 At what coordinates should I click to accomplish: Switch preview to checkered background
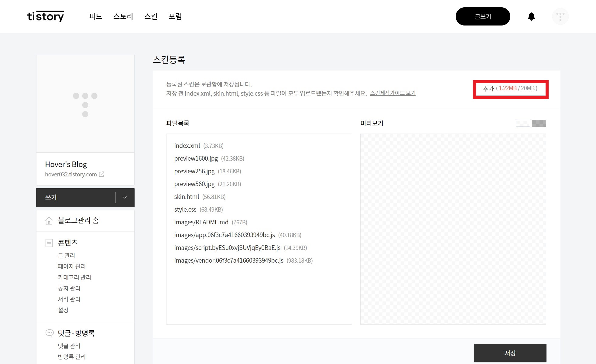coord(539,123)
